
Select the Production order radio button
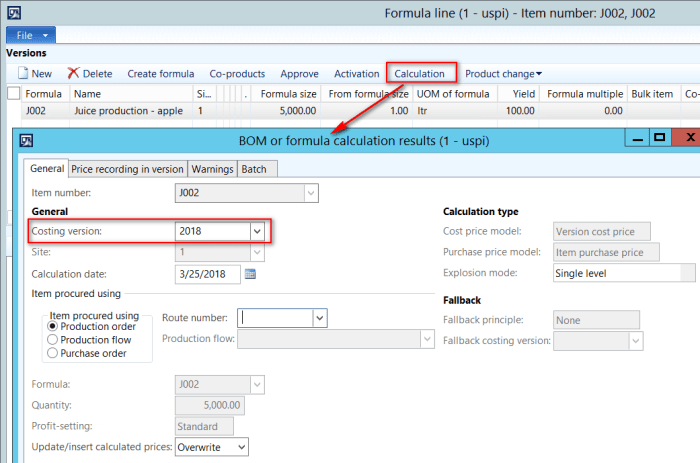[53, 327]
